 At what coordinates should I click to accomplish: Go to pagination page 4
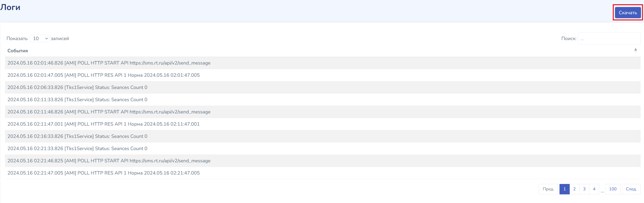594,189
